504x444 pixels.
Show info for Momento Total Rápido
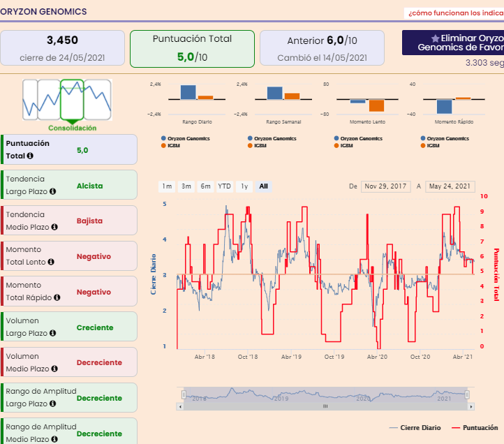click(57, 297)
